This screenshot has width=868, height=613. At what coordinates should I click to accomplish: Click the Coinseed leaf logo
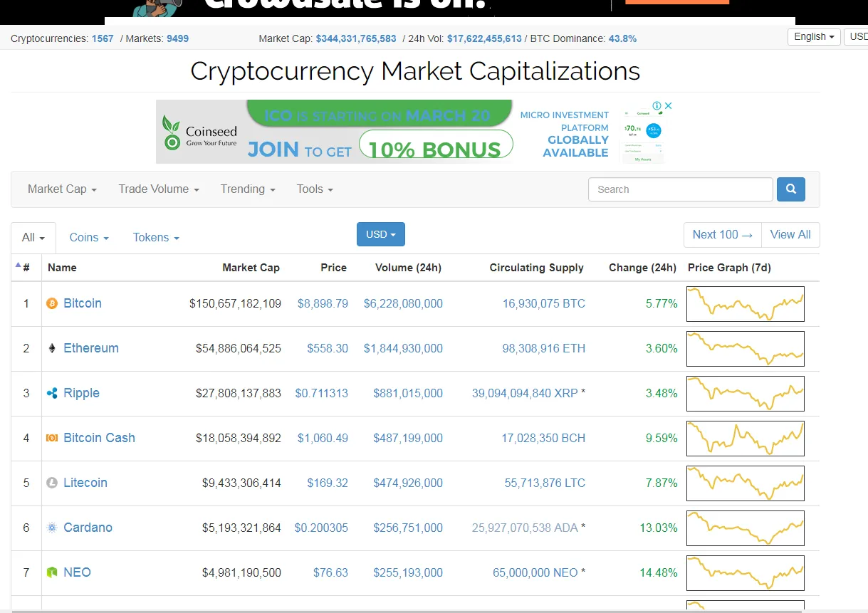pos(172,132)
